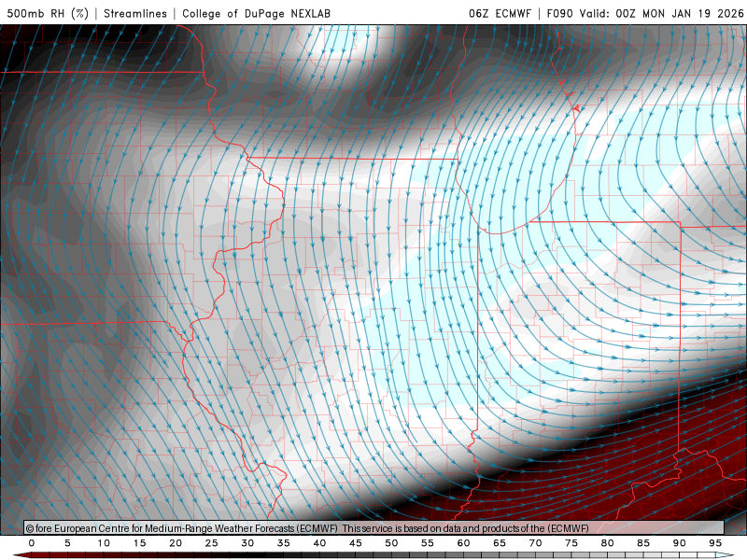Choose the "75" label on the legend
The image size is (747, 560).
click(571, 543)
